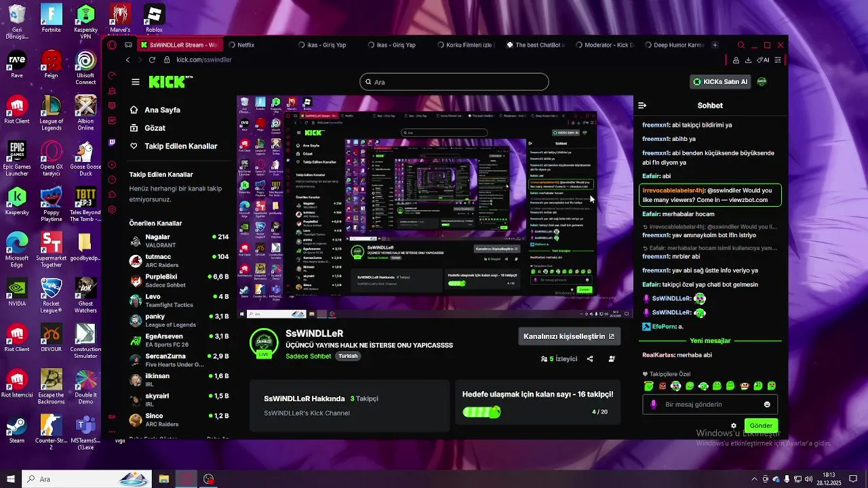Open Opera AI toolbar button
This screenshot has width=868, height=488.
point(763,60)
